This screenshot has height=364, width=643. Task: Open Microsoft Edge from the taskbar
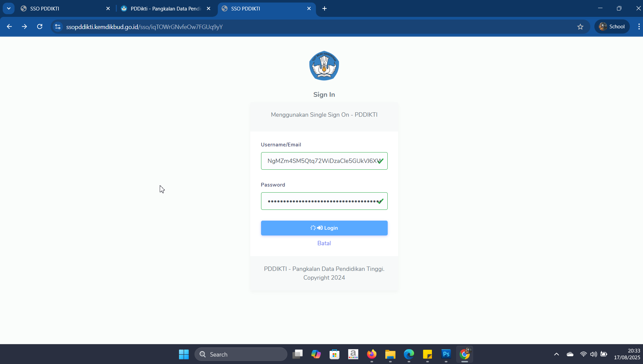coord(409,354)
